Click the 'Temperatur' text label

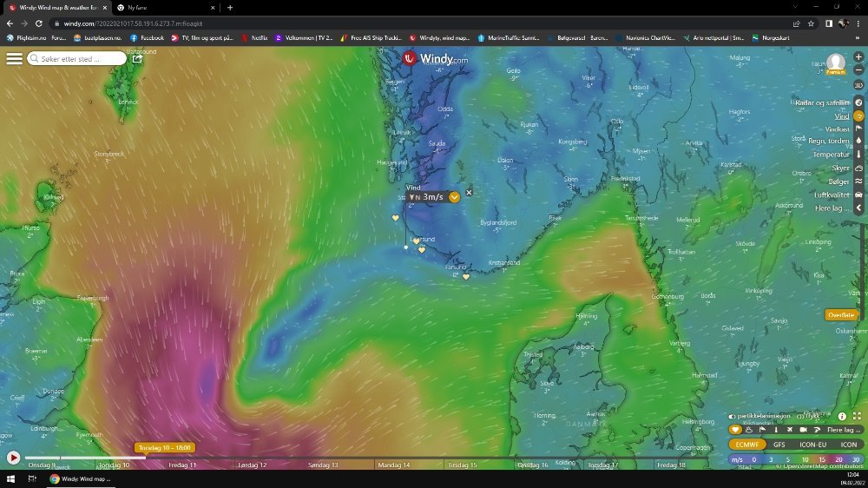[831, 155]
